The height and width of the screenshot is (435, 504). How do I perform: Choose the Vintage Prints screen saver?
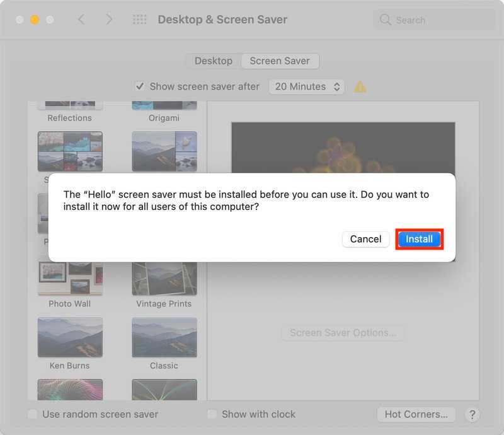(x=164, y=278)
